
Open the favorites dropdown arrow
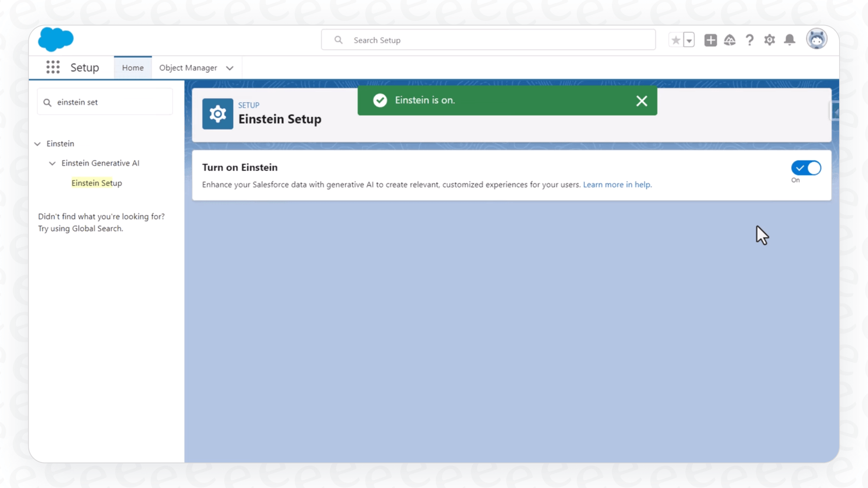point(689,39)
